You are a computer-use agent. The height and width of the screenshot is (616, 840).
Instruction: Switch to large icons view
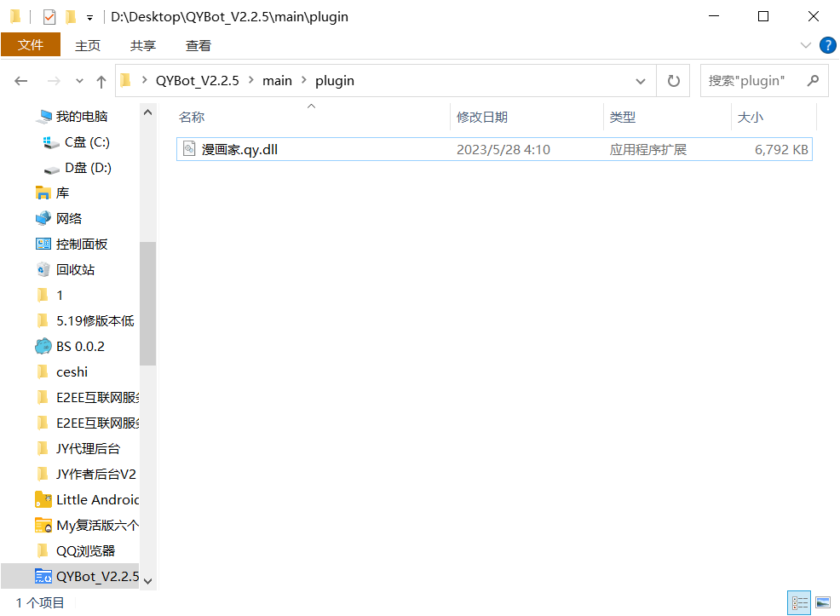click(x=822, y=603)
